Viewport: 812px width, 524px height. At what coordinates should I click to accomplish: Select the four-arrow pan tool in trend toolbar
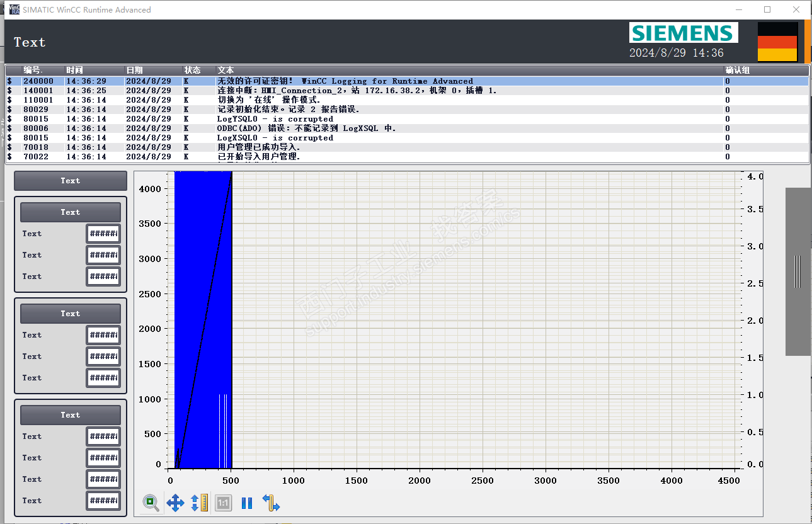[x=175, y=503]
